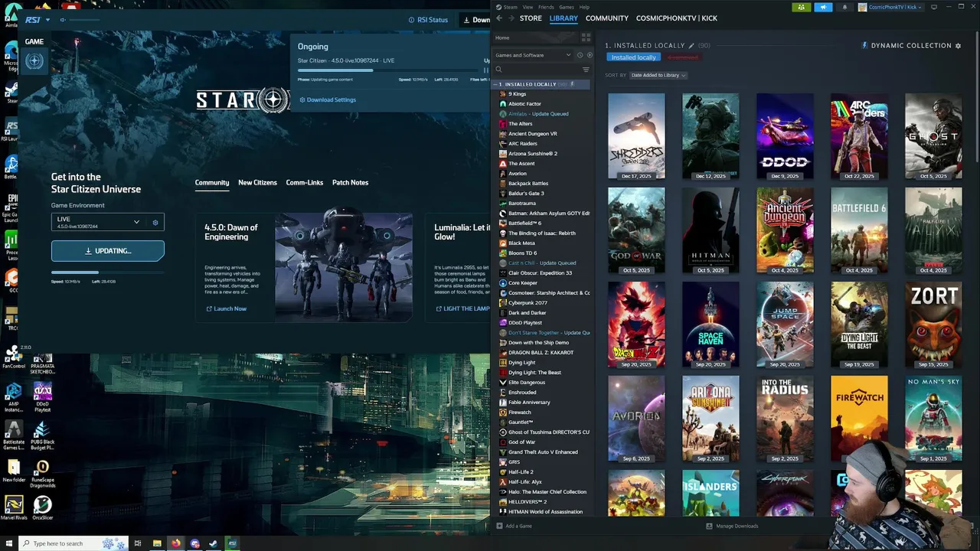The height and width of the screenshot is (551, 980).
Task: Open the green friends button in Steam header
Action: (x=801, y=7)
